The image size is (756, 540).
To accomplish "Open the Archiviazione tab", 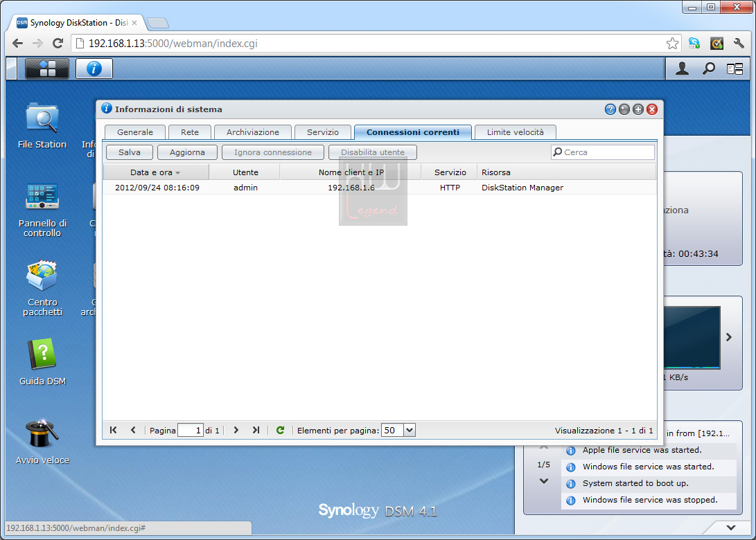I will point(253,132).
